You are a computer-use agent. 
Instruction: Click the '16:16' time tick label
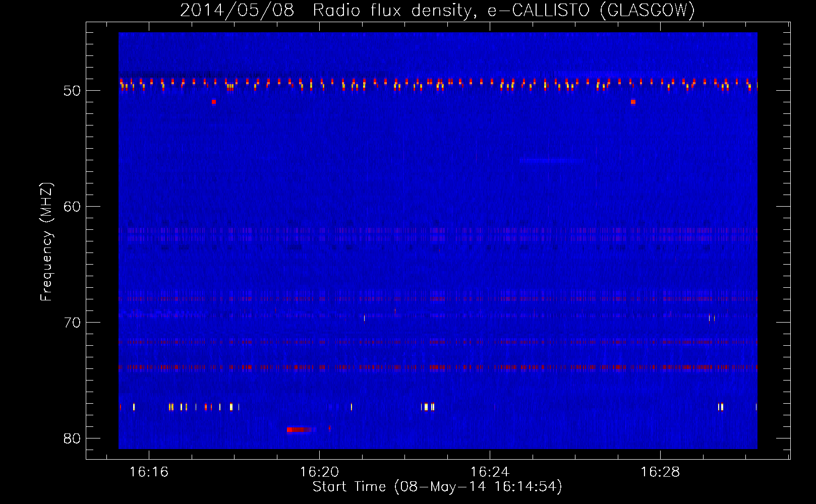tap(149, 472)
